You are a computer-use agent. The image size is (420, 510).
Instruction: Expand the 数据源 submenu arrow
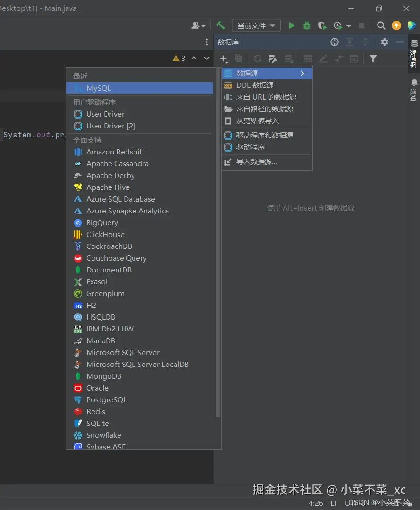point(302,73)
